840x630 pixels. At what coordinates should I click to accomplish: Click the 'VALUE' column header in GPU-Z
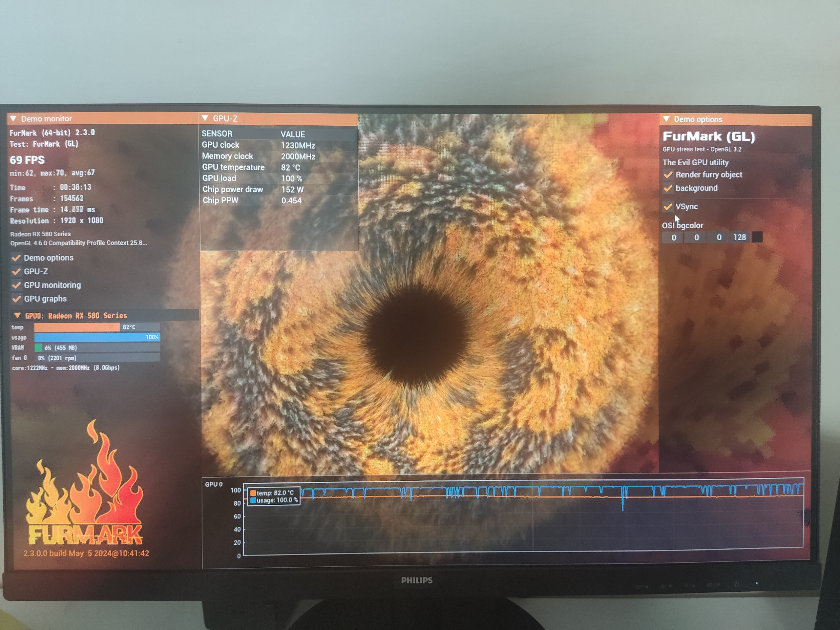(x=293, y=135)
